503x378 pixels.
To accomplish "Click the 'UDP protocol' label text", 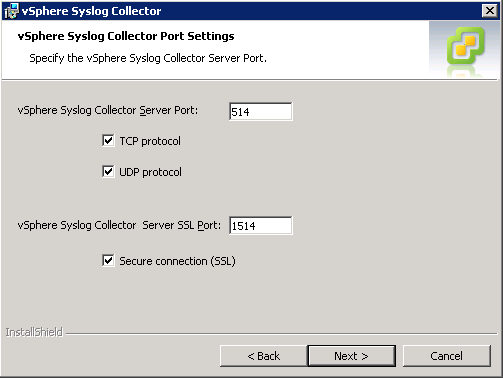I will [x=150, y=172].
